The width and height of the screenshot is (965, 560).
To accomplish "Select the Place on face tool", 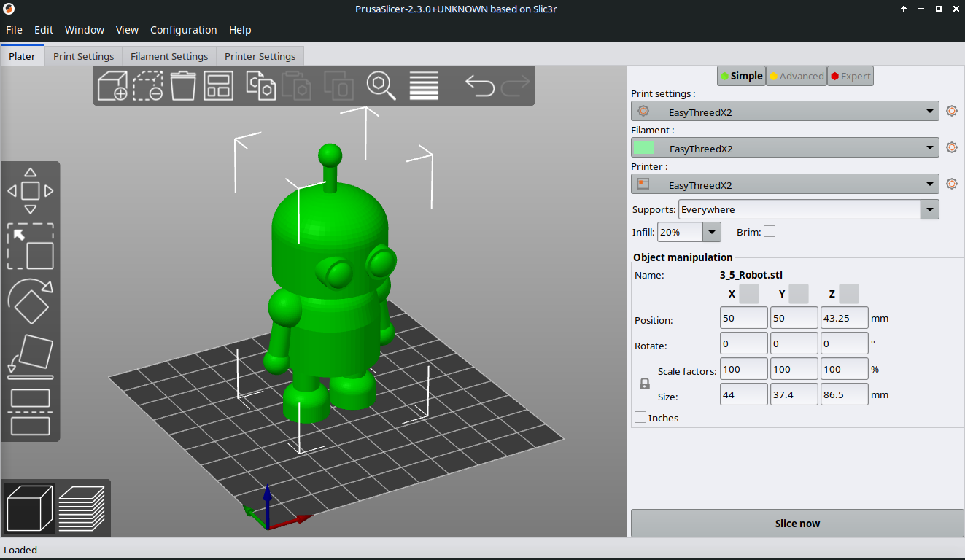I will point(30,357).
